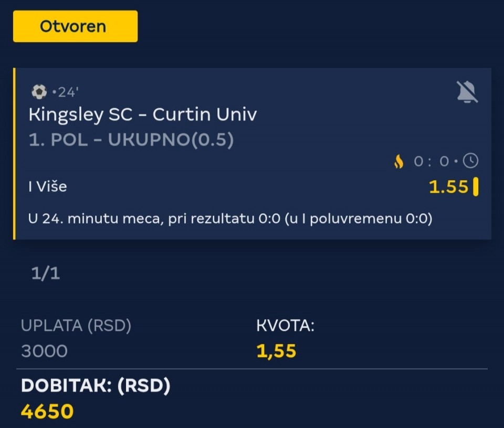Tap the UPLATA (RSD) label

(76, 326)
